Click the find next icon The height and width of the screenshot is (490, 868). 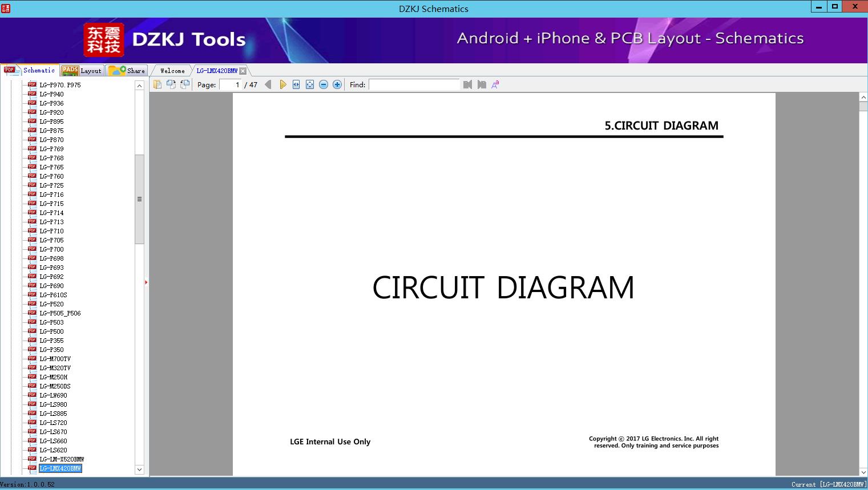click(482, 84)
